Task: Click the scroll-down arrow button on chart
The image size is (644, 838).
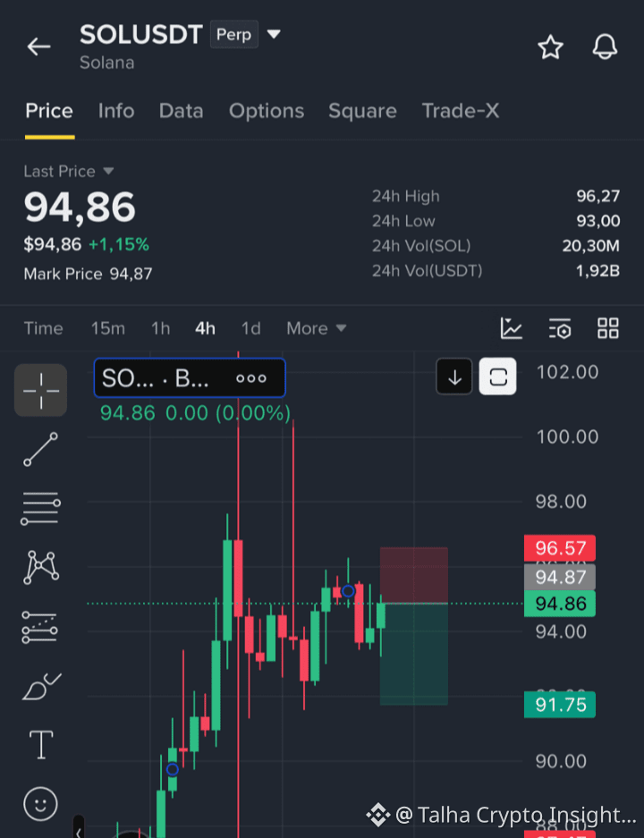Action: tap(454, 377)
